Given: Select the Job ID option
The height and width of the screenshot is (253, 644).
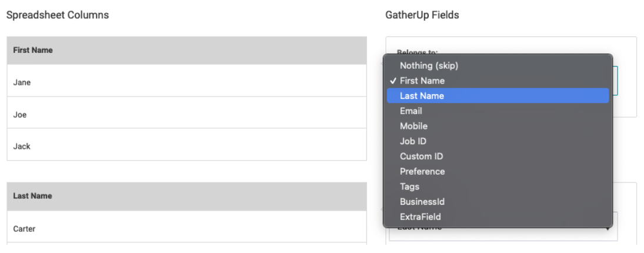Looking at the screenshot, I should pyautogui.click(x=413, y=141).
